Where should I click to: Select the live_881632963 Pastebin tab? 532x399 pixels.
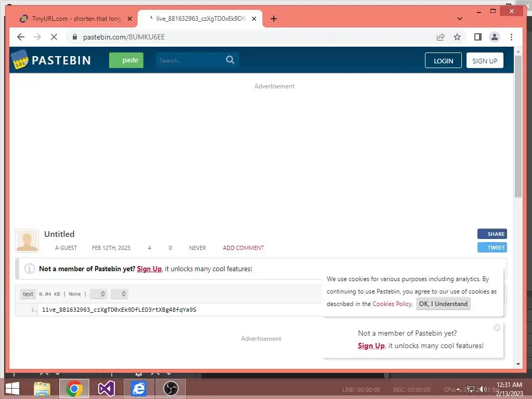tap(199, 19)
